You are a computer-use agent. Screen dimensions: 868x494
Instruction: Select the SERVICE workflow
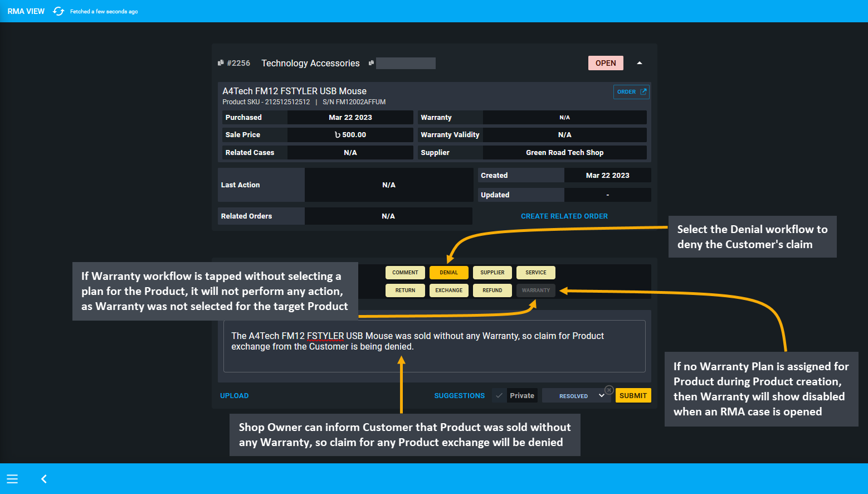click(536, 273)
